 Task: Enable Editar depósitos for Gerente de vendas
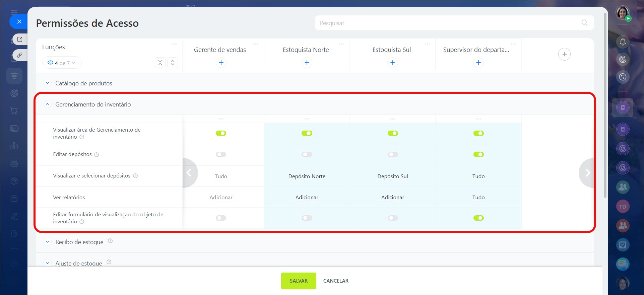221,154
